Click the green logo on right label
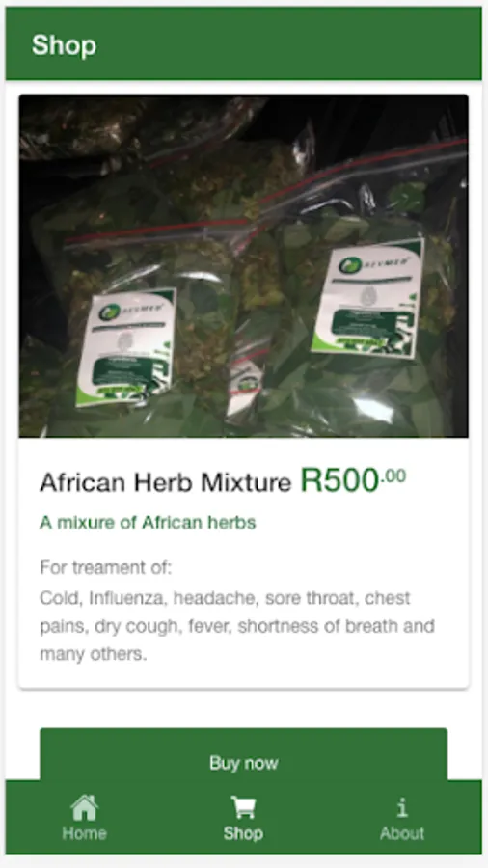 click(x=351, y=264)
